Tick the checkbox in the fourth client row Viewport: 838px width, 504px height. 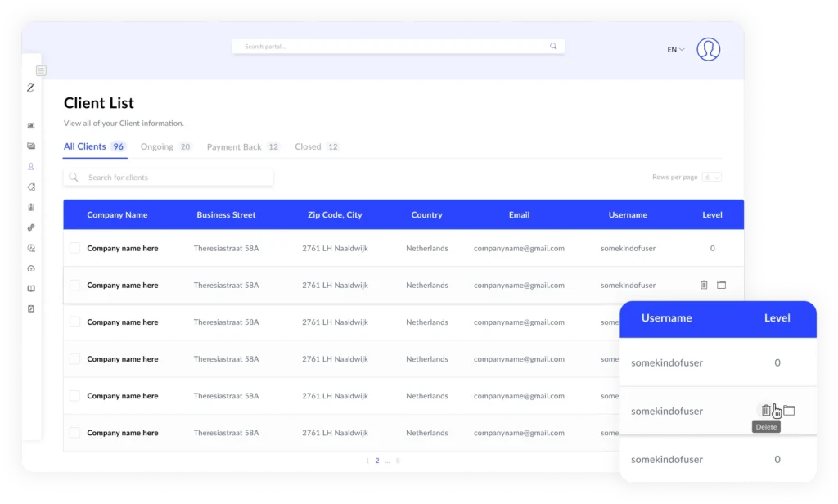tap(74, 358)
